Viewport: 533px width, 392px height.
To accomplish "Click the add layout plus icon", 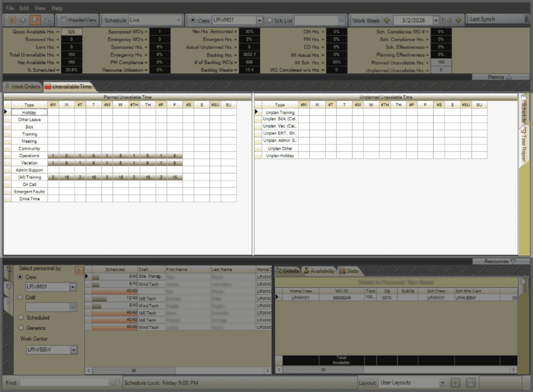I will click(455, 383).
